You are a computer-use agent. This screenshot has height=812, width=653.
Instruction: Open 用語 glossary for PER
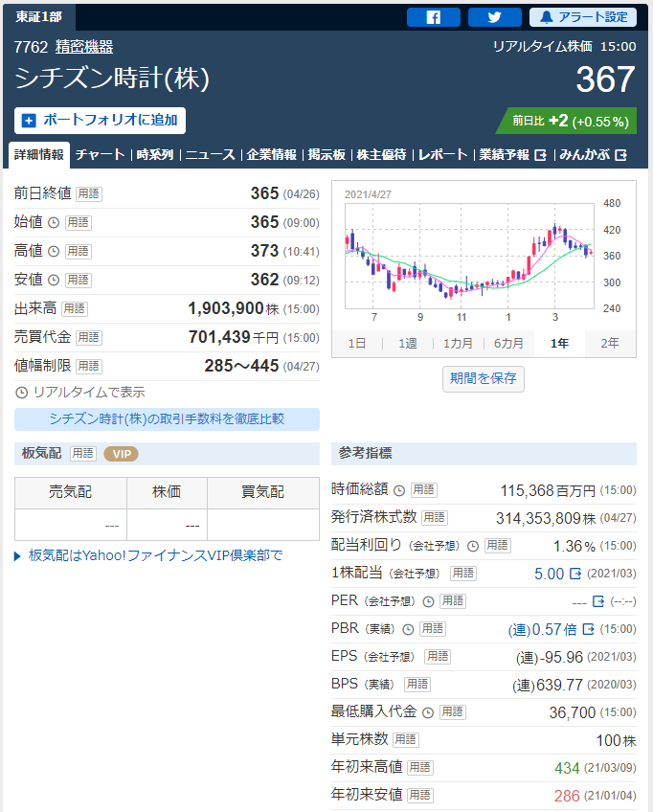pos(453,601)
